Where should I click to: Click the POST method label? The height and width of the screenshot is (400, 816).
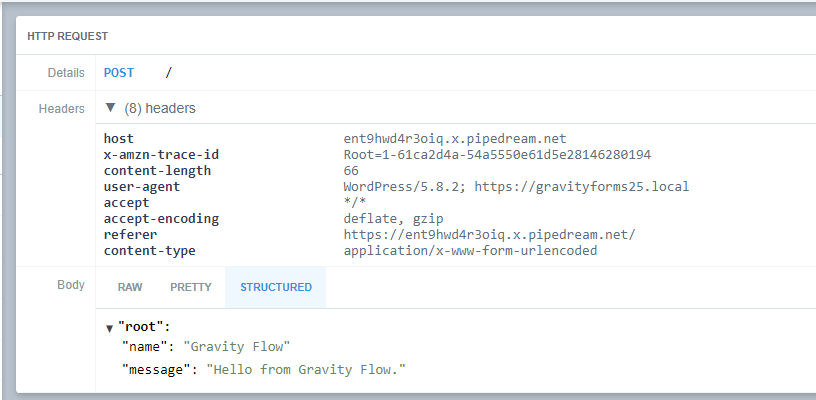119,73
